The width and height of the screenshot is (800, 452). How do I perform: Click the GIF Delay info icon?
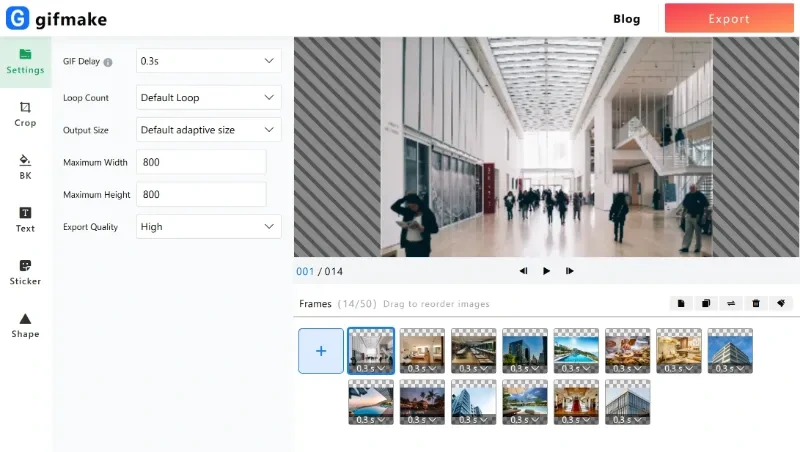pyautogui.click(x=108, y=62)
